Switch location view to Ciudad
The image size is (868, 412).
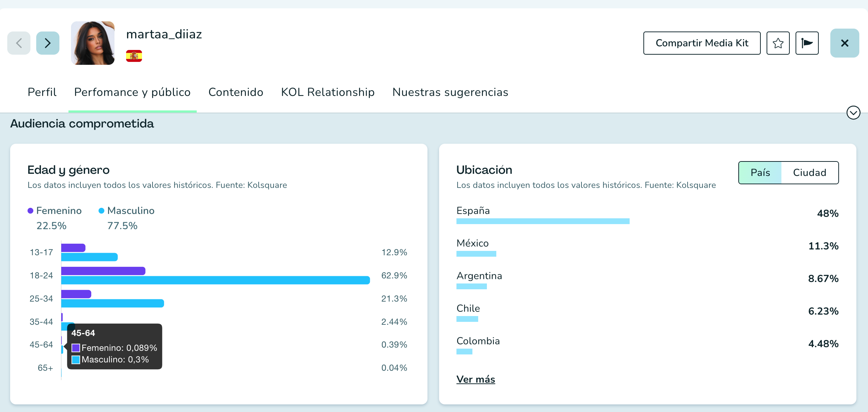click(809, 173)
